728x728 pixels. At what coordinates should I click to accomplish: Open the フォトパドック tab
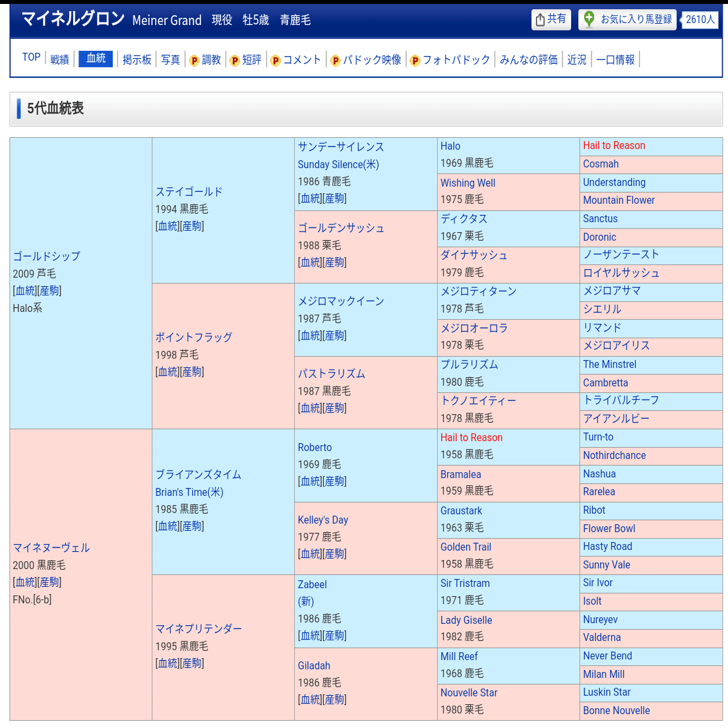point(456,59)
